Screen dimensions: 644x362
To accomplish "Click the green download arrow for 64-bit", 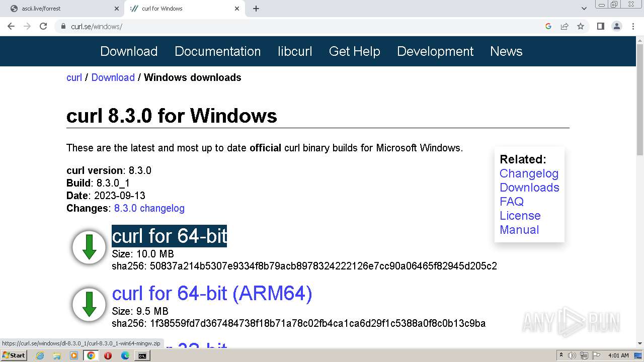I will click(89, 248).
